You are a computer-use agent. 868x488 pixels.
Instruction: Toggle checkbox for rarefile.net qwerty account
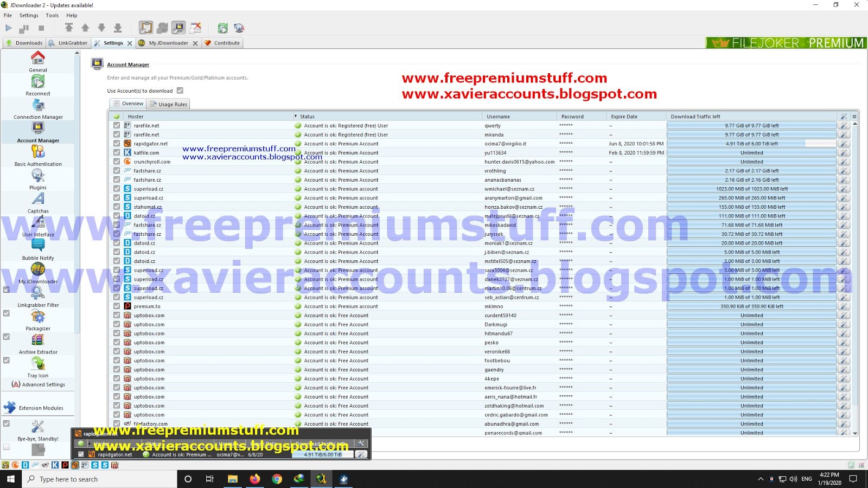(x=117, y=125)
